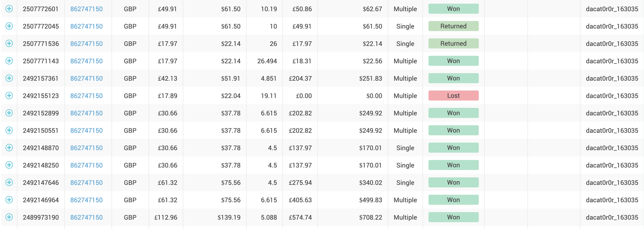Click Returned badge on bet 2507771536 row
This screenshot has width=644, height=229.
click(x=453, y=43)
